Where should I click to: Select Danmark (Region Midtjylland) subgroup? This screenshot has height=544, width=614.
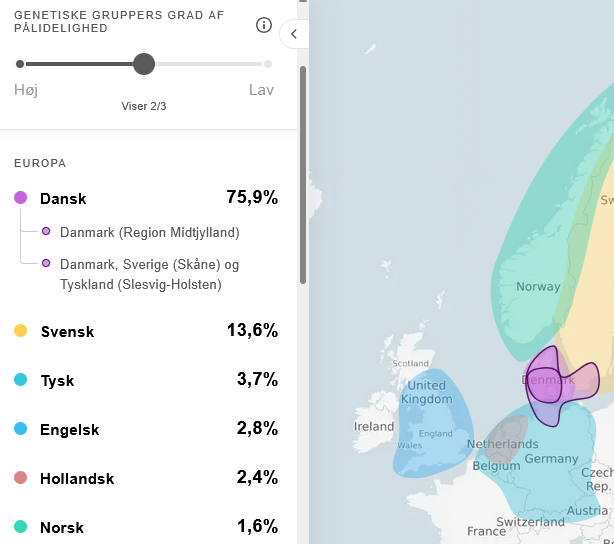click(x=149, y=233)
